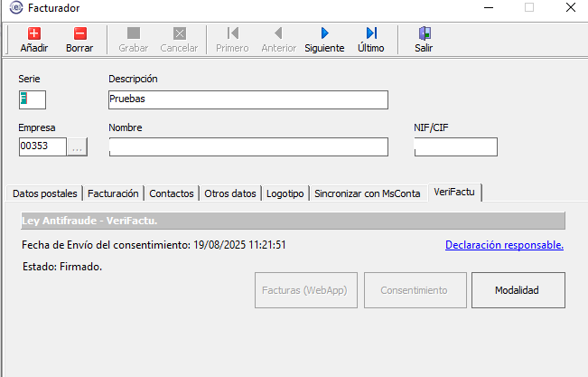Click the Grabar save icon
Screen dimensions: 588x377
[x=134, y=33]
